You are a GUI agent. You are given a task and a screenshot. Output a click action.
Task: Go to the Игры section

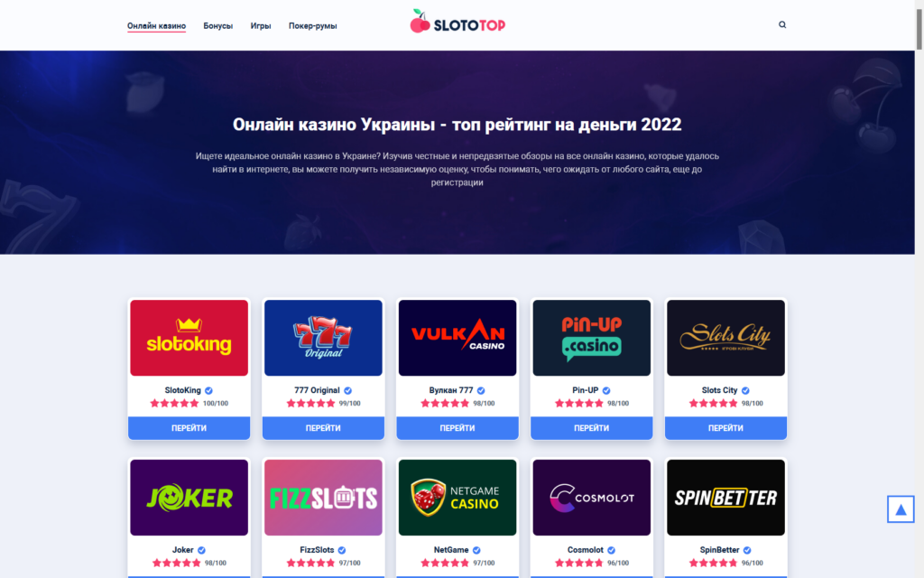(x=261, y=26)
